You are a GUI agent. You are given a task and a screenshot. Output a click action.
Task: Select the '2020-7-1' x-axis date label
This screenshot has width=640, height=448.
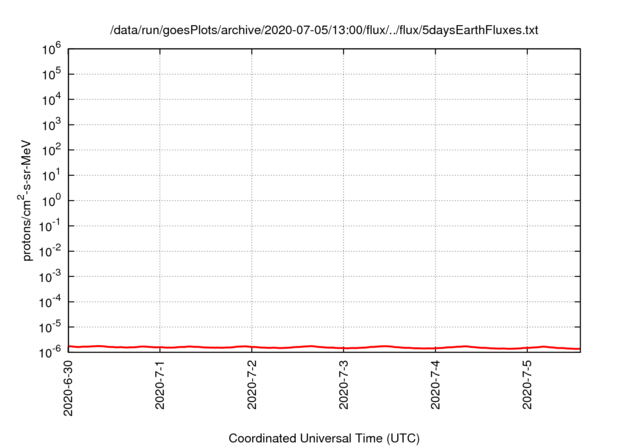[160, 385]
